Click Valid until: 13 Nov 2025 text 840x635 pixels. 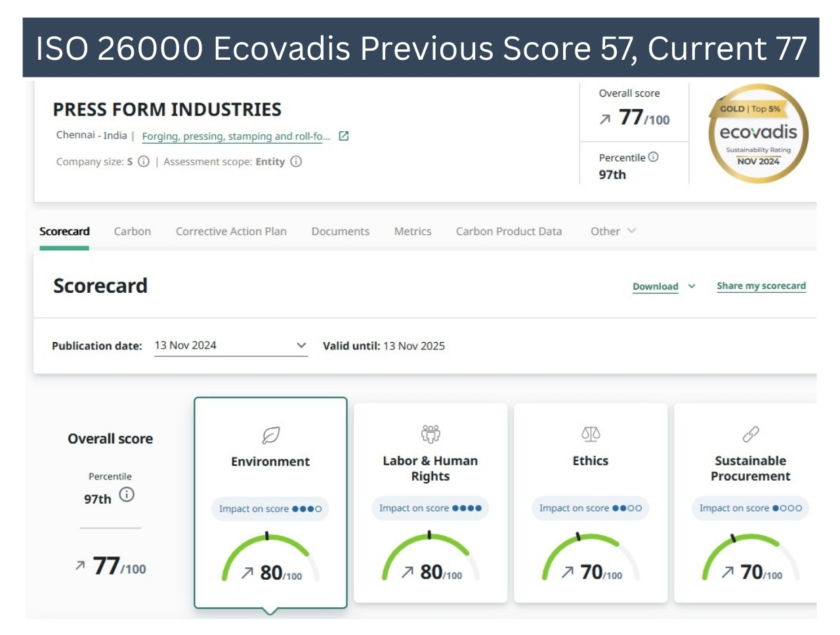tap(384, 346)
